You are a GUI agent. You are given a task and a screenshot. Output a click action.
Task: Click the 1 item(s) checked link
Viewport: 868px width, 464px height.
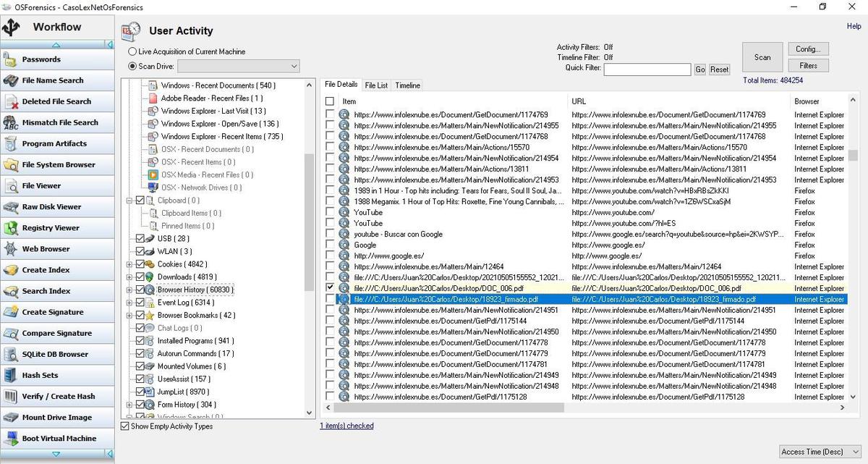point(346,426)
